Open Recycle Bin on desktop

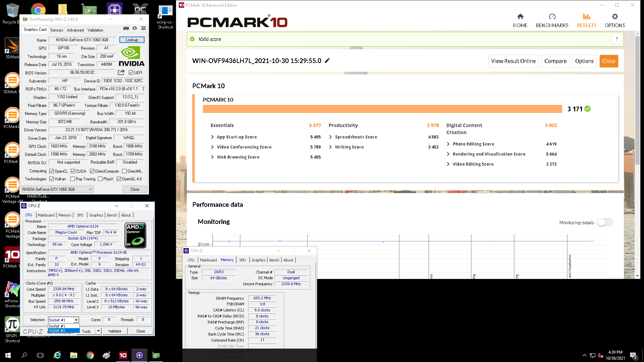point(12,13)
